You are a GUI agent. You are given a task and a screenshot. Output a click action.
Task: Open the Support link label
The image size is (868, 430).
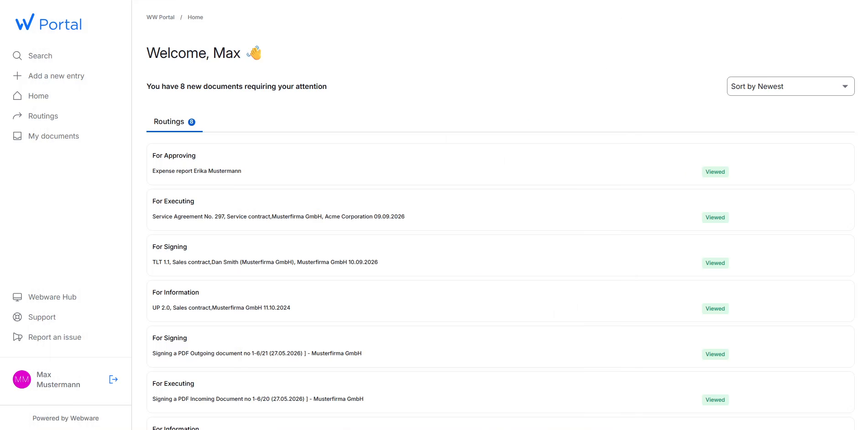(x=42, y=317)
